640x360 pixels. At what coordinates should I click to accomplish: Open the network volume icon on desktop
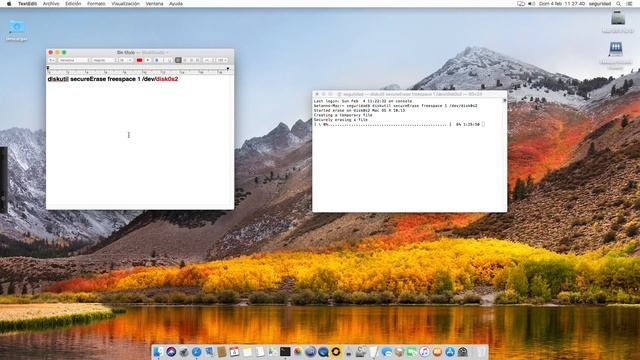click(x=616, y=49)
